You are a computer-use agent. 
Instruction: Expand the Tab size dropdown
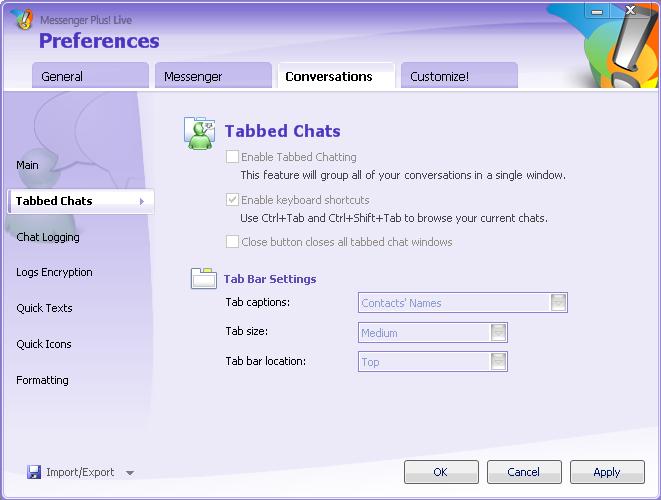498,333
